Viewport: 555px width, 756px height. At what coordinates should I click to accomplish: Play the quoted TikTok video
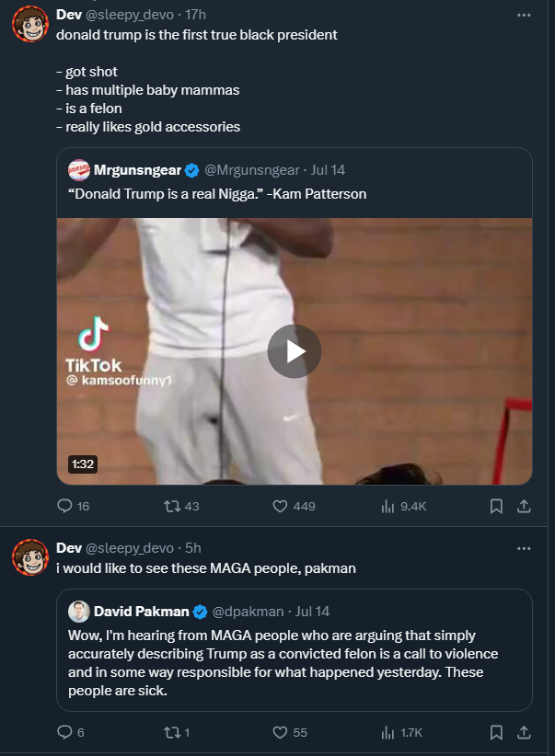295,351
